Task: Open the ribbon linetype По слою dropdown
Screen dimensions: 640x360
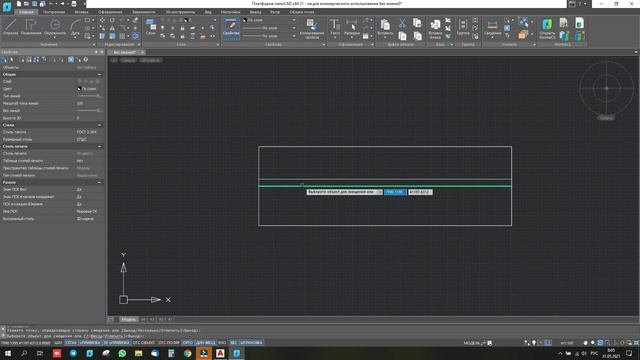Action: tap(294, 28)
